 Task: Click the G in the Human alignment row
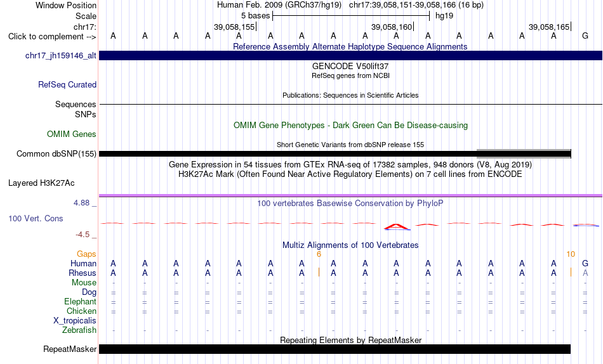(585, 263)
